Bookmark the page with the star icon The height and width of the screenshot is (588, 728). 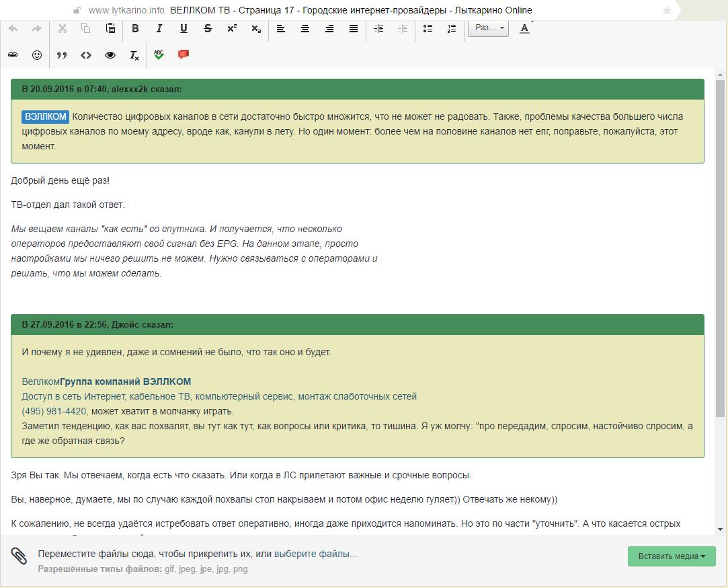(668, 10)
